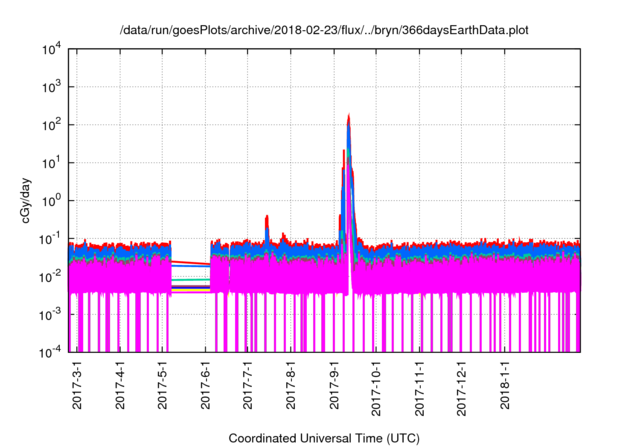Click the 2017-9-1 date tick label
640x448 pixels.
click(x=334, y=384)
